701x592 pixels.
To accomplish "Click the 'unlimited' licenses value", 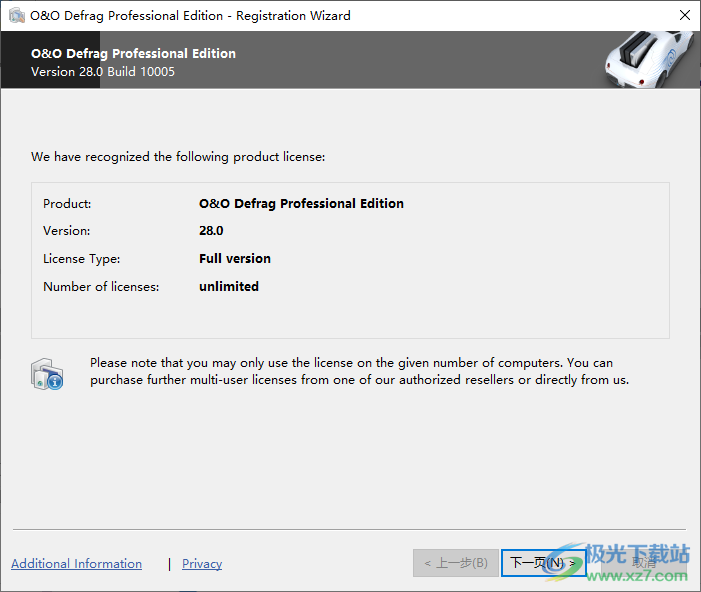I will (229, 287).
